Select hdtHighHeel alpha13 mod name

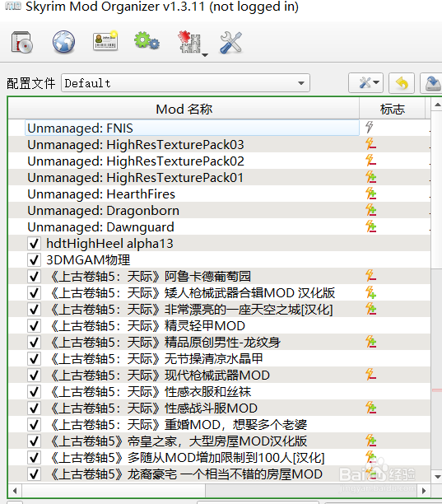pyautogui.click(x=109, y=243)
